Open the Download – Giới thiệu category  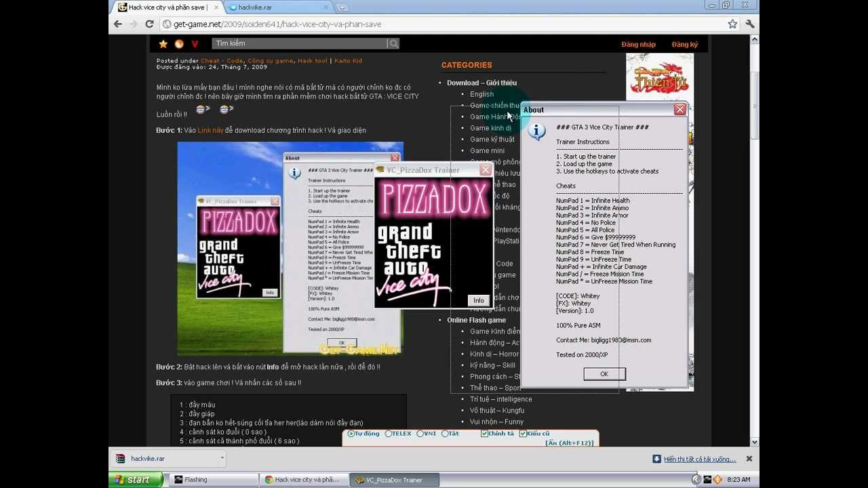[481, 83]
